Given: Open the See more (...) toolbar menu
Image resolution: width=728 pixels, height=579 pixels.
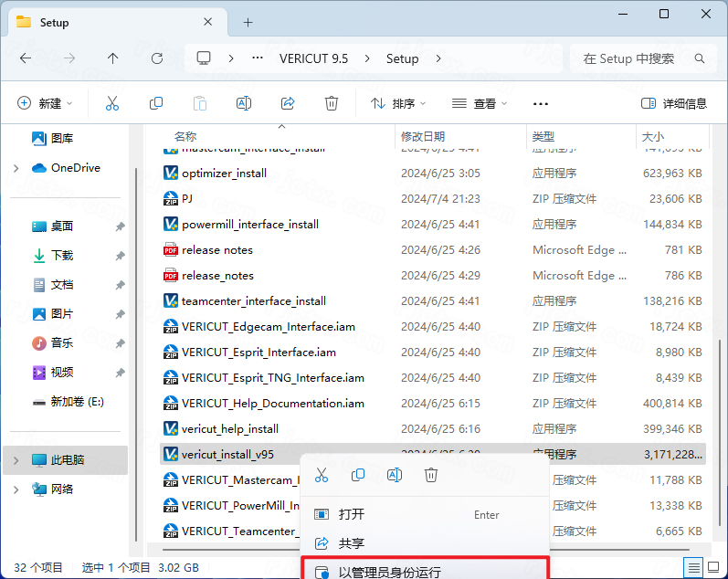Looking at the screenshot, I should (x=541, y=103).
